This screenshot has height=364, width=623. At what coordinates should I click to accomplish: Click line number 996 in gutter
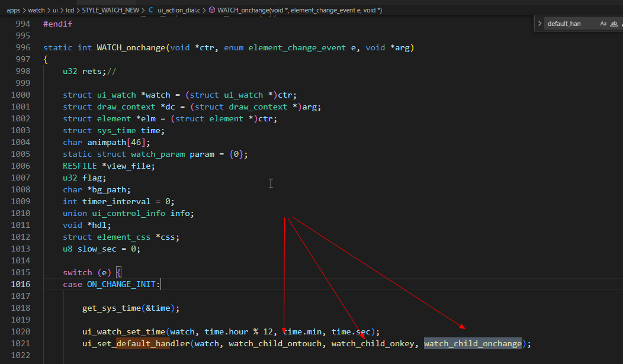(23, 47)
